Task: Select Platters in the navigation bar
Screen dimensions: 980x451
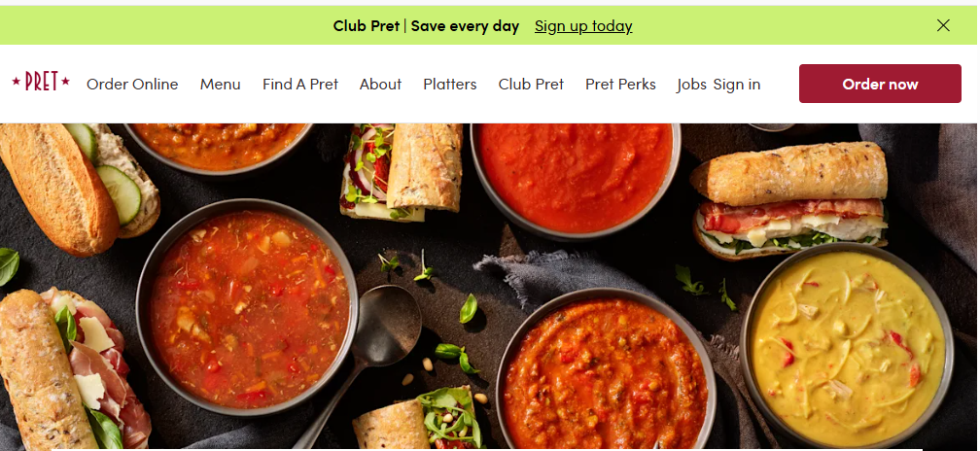Action: coord(449,84)
